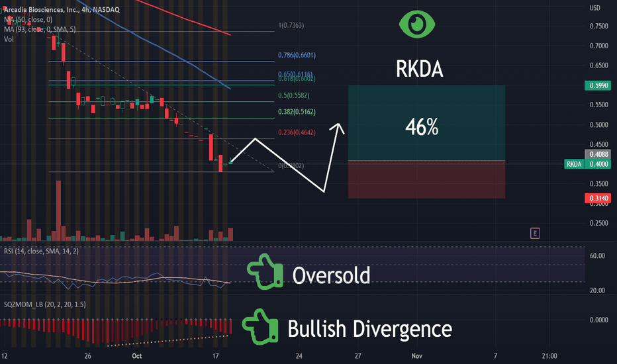The width and height of the screenshot is (617, 364).
Task: Click the 0.5(0.5582) Fibonacci level label
Action: 293,95
